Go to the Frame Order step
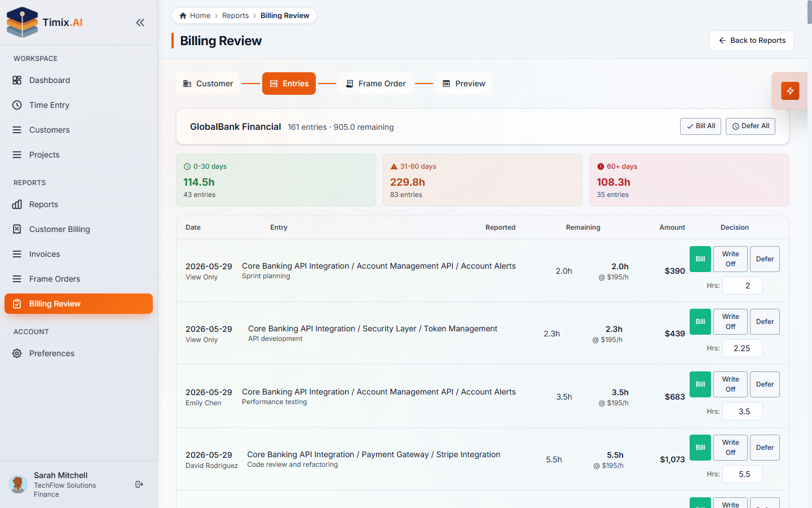The image size is (812, 508). (x=376, y=84)
